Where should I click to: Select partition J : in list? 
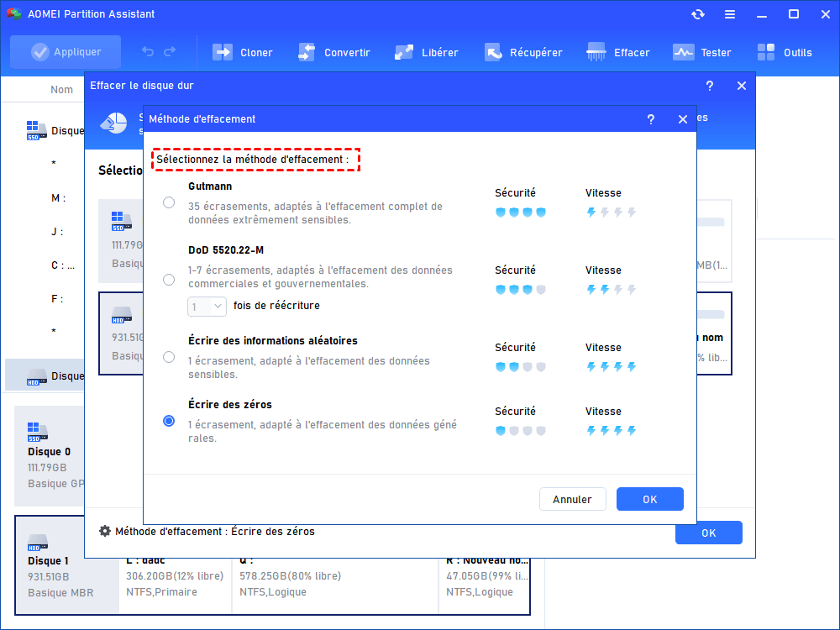57,232
